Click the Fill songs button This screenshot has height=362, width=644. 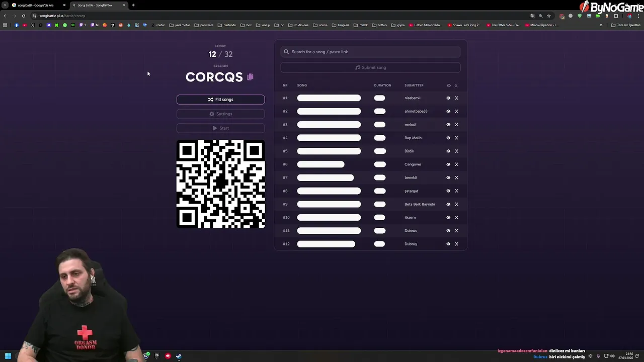(x=220, y=100)
